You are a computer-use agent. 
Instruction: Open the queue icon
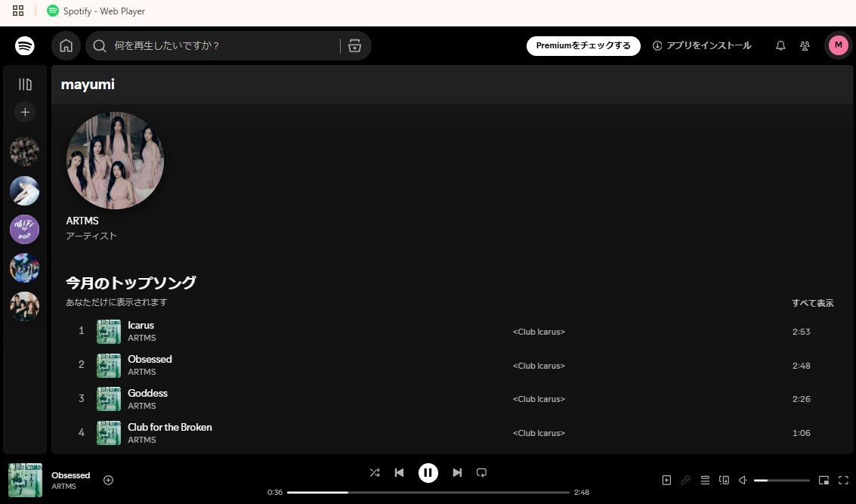pyautogui.click(x=705, y=480)
